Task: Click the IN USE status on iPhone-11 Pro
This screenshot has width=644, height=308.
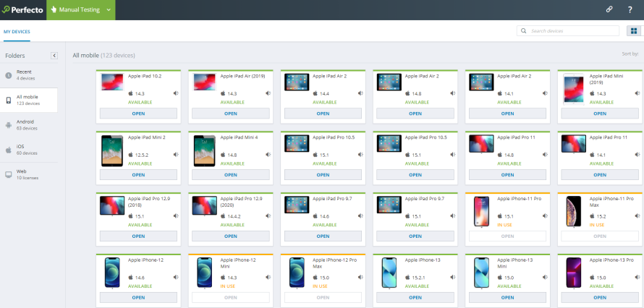Action: click(x=505, y=225)
